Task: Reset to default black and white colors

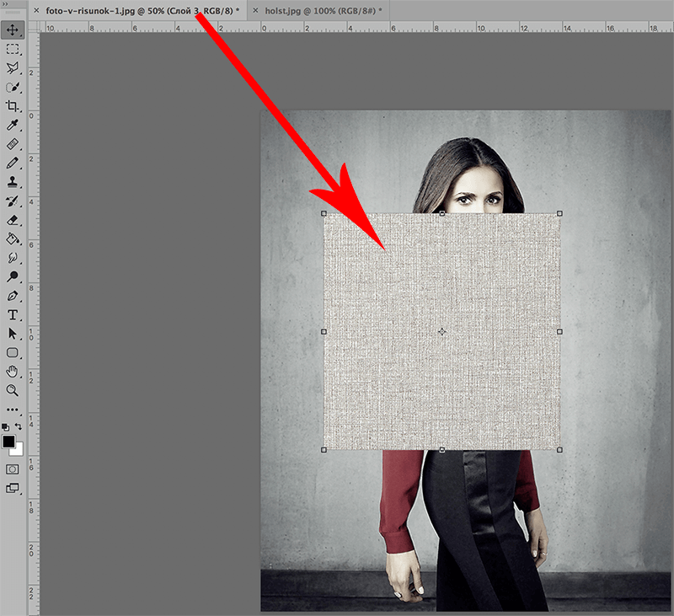Action: click(x=5, y=427)
